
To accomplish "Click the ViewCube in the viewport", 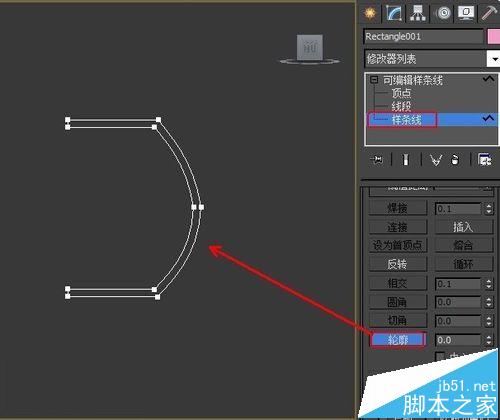I will 310,49.
